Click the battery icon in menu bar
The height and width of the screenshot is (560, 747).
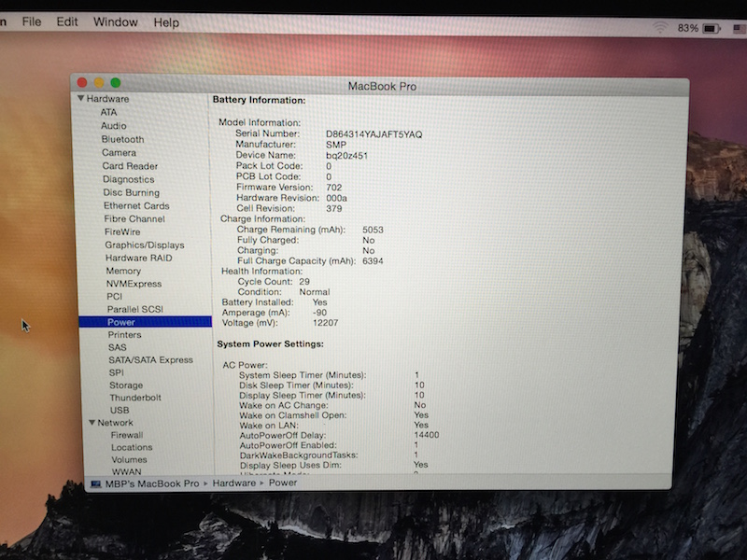tap(712, 29)
